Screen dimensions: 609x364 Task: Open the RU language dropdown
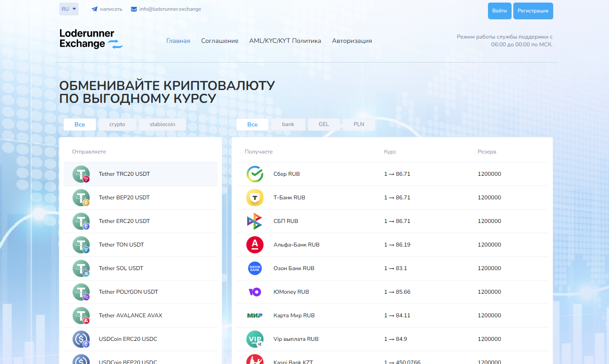[x=69, y=9]
